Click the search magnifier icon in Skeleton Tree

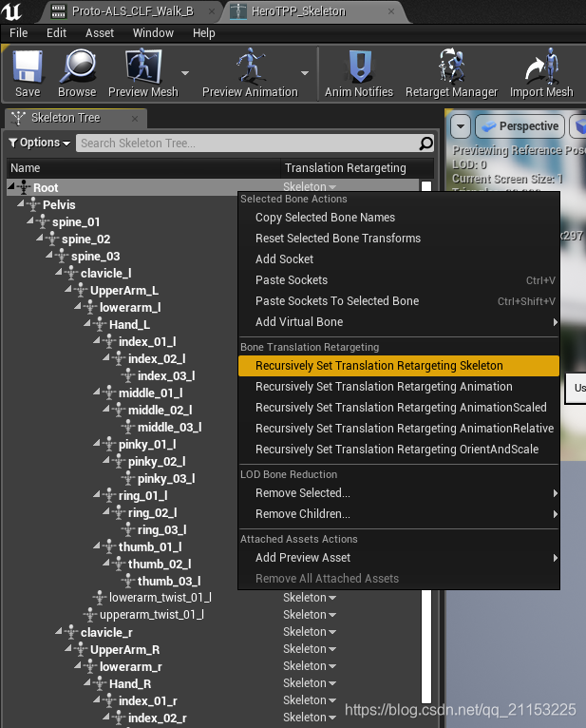coord(426,144)
